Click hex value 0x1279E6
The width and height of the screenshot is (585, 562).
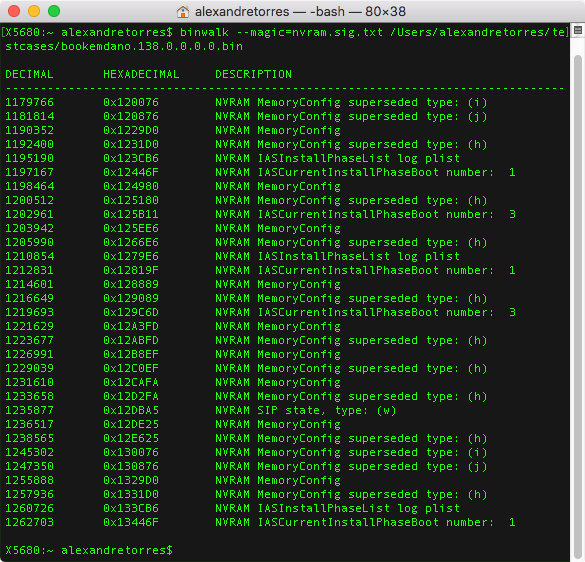[x=131, y=256]
